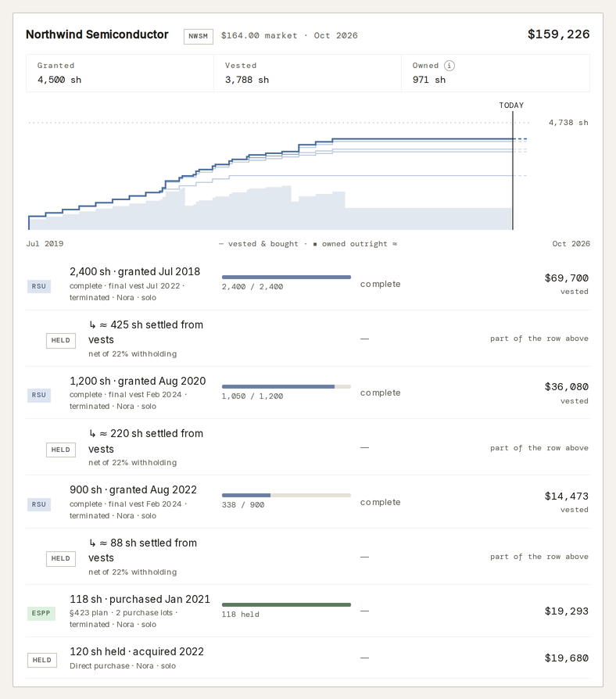Click the 2,400 / 2,400 vesting progress bar
Image resolution: width=616 pixels, height=699 pixels.
click(x=286, y=278)
